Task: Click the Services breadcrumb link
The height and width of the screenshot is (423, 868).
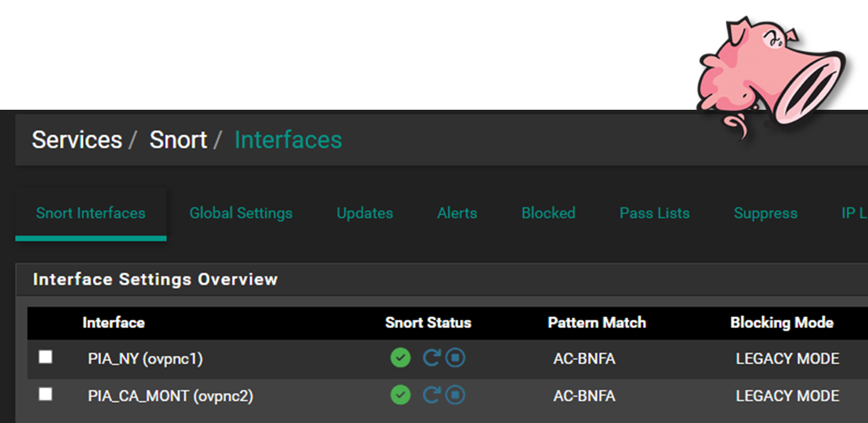Action: pos(77,140)
